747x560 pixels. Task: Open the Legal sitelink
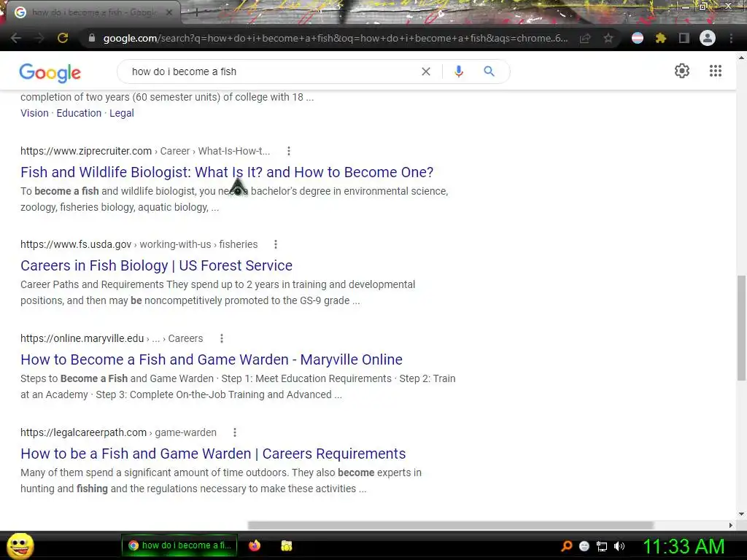point(122,113)
